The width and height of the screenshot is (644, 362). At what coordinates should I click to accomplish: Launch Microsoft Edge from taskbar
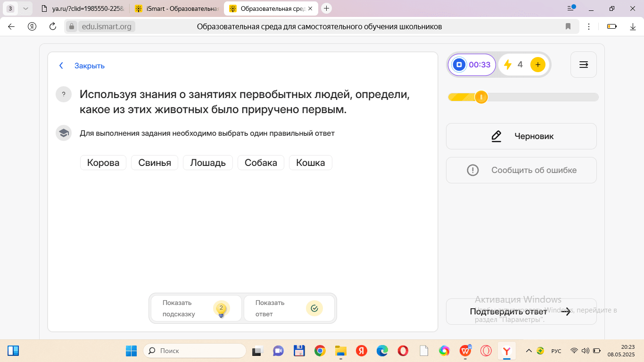382,351
